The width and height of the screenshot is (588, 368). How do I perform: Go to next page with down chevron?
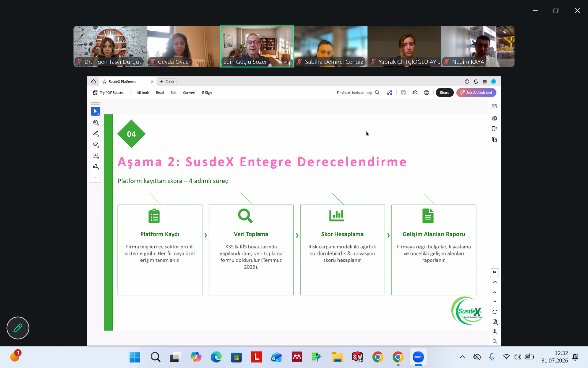pyautogui.click(x=495, y=301)
